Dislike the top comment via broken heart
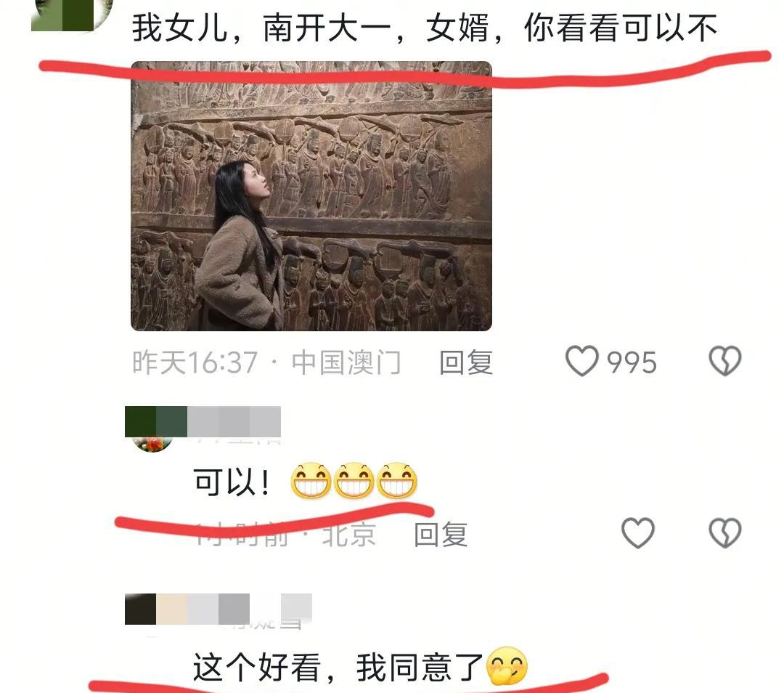 coord(725,361)
